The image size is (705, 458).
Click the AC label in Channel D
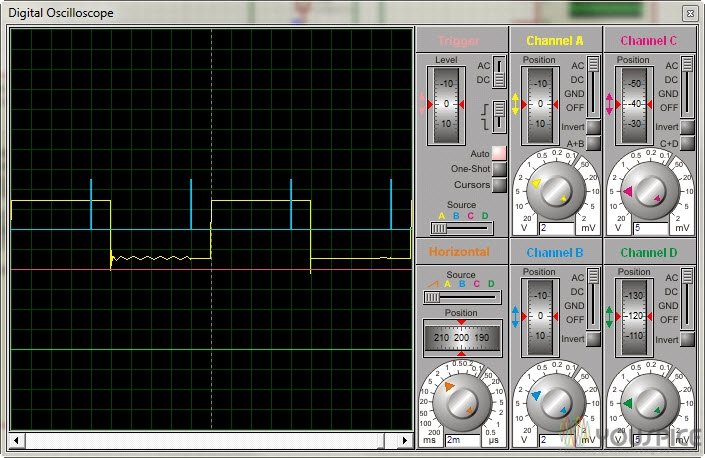pyautogui.click(x=671, y=278)
